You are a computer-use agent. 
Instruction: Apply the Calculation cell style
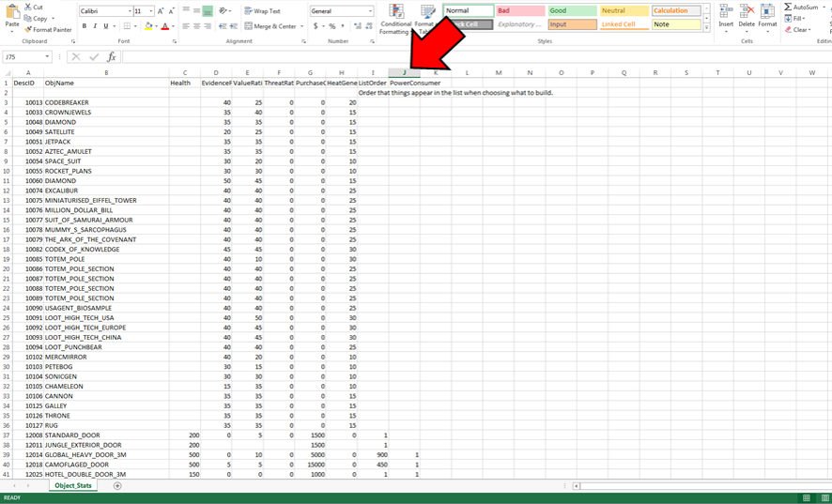676,10
